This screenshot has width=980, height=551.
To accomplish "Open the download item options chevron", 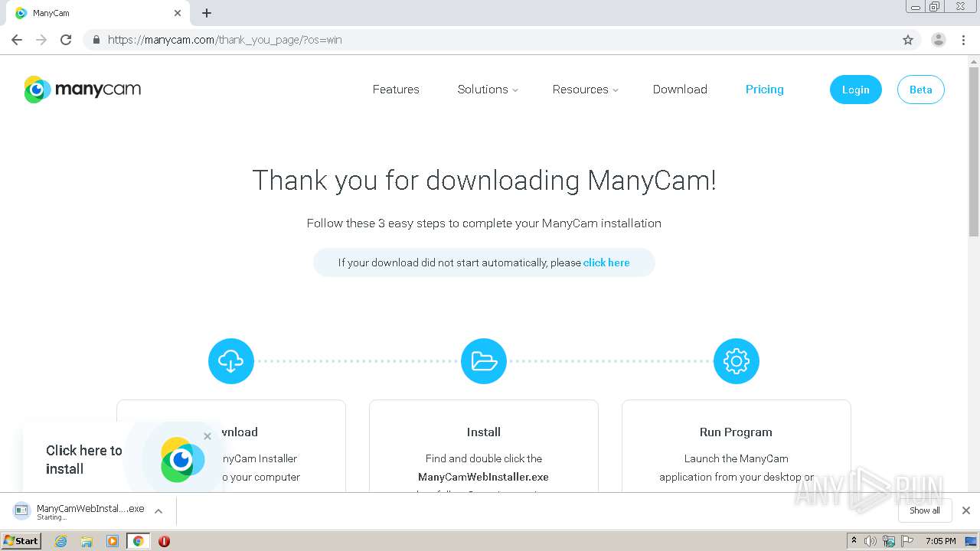I will click(x=158, y=511).
